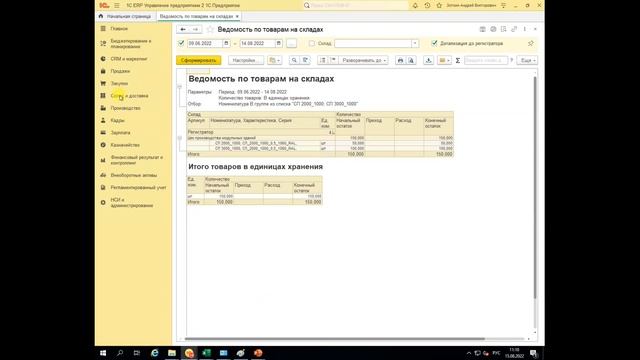Open the Настройки button
This screenshot has height=360, width=640.
click(x=246, y=60)
